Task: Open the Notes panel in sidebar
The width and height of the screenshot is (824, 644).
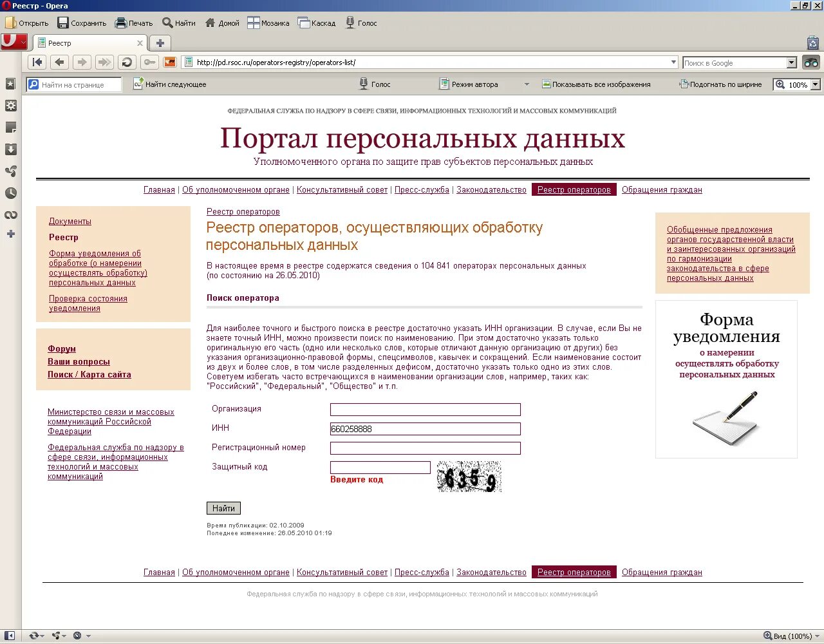Action: pyautogui.click(x=10, y=128)
